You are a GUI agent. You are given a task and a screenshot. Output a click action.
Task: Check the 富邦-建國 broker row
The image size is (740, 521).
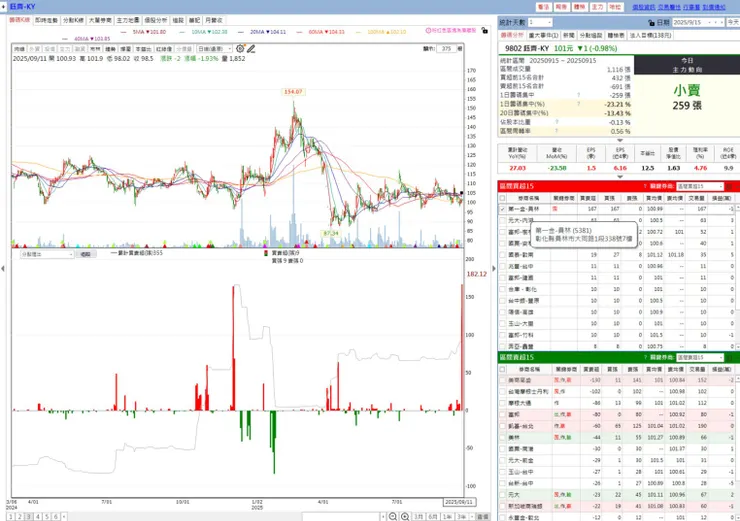(503, 277)
